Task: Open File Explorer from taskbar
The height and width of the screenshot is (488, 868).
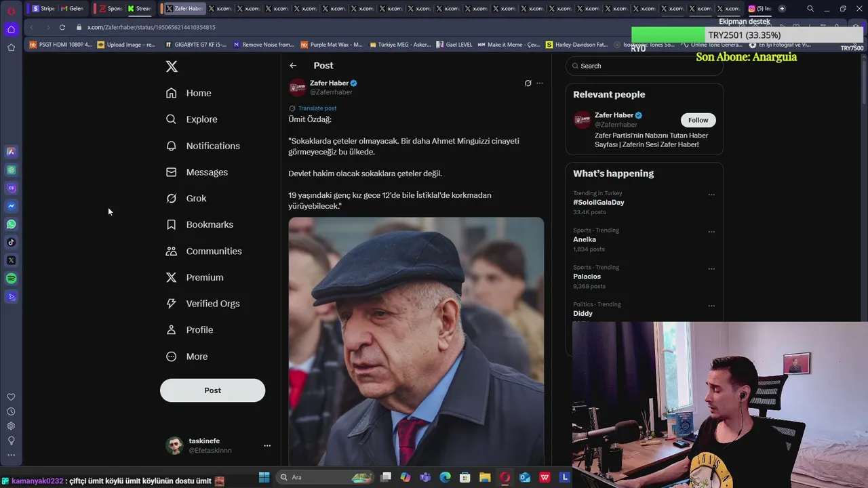Action: 485,477
